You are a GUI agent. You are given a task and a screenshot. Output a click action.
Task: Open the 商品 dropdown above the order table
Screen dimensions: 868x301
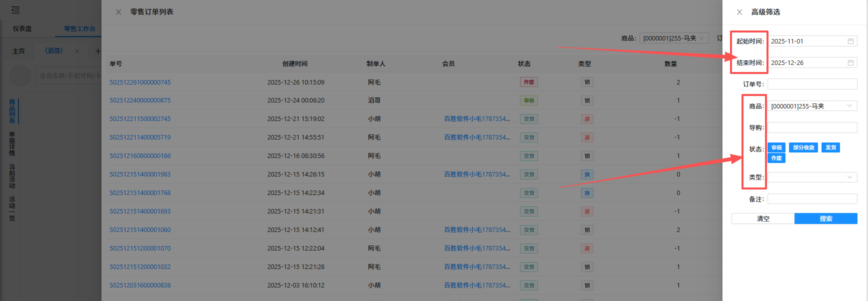pyautogui.click(x=673, y=38)
